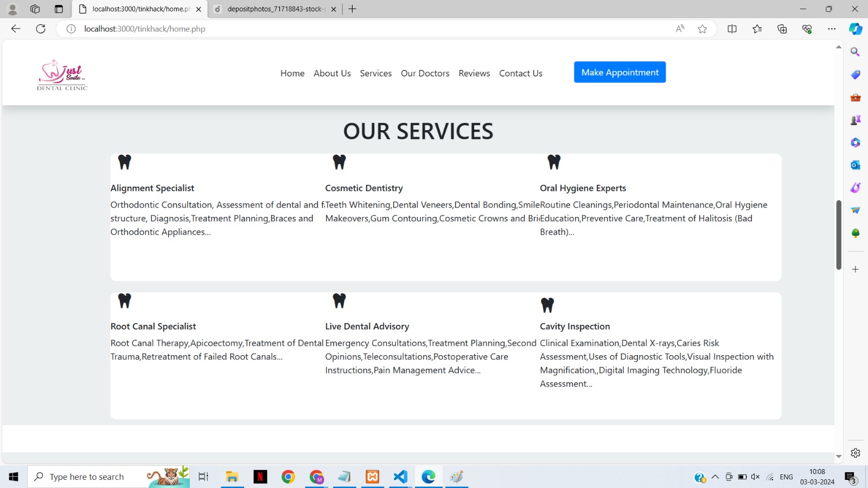Open Microsoft 365 icon in sidebar
Viewport: 868px width, 488px height.
(856, 143)
